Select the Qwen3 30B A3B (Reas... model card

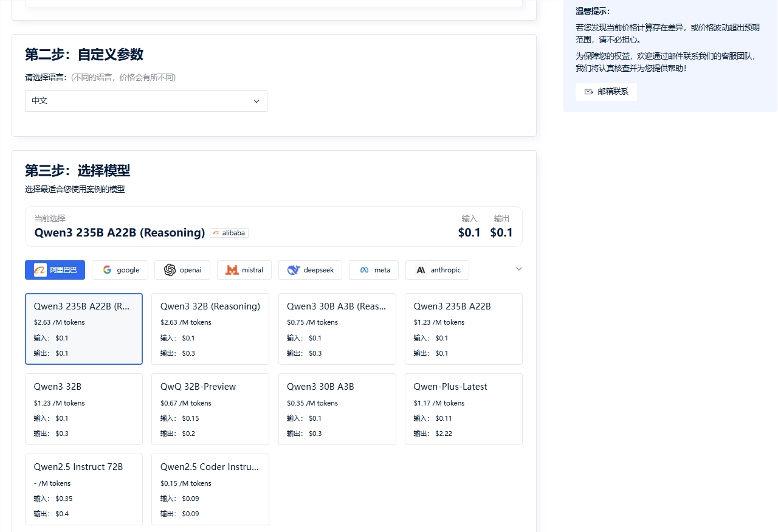pos(337,329)
